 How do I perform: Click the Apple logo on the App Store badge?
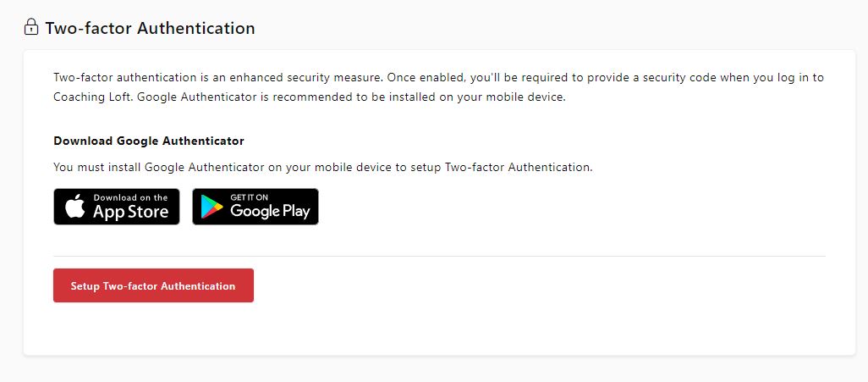click(75, 207)
